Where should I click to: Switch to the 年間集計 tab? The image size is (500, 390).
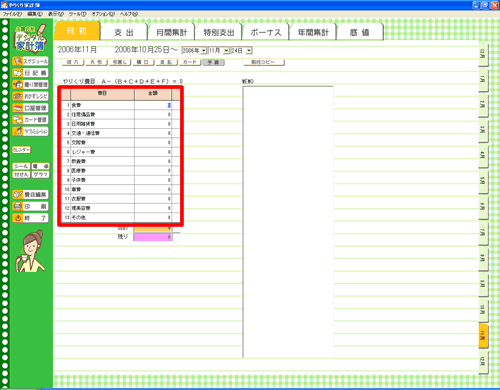(313, 32)
